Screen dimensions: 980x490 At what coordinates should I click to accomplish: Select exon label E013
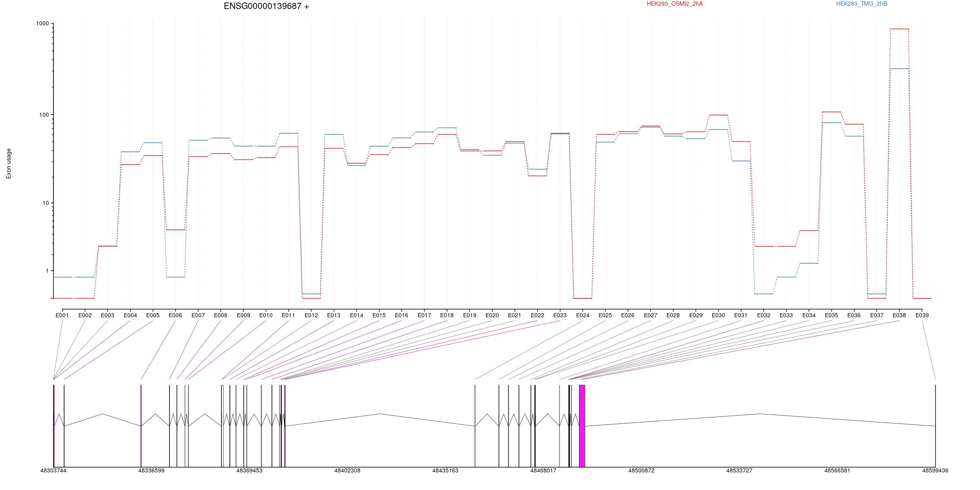(x=334, y=315)
